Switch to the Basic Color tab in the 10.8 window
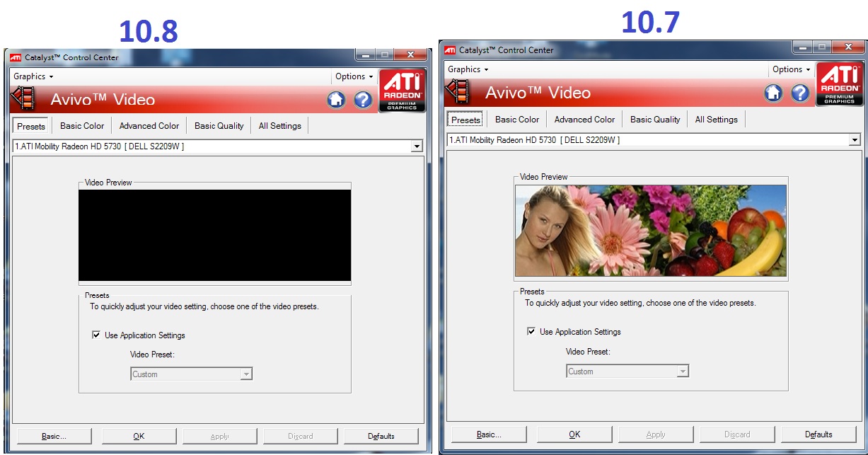Screen dimensions: 868x455 (x=82, y=126)
